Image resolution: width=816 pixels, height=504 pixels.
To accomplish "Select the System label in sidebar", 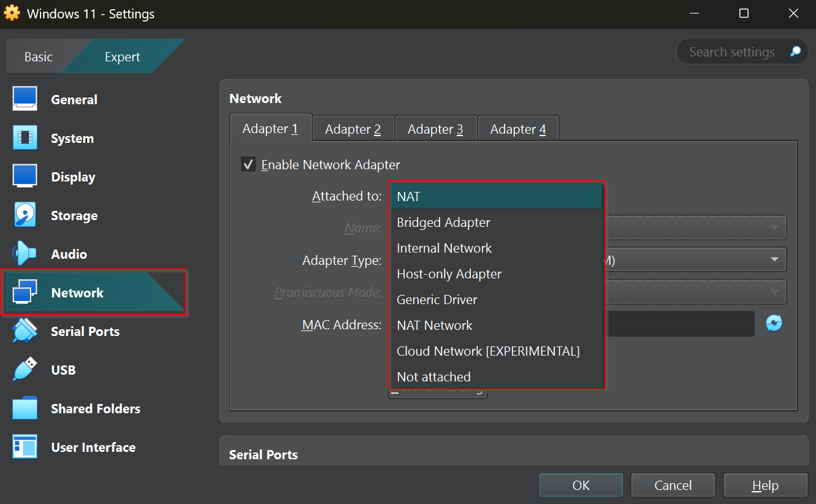I will [x=72, y=138].
